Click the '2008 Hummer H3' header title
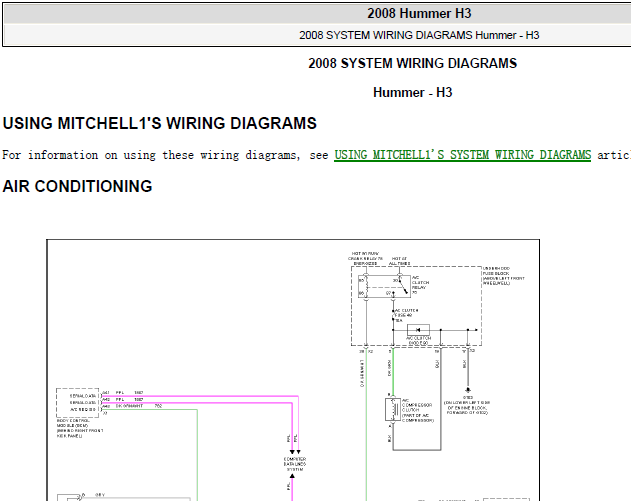631x501 pixels. coord(419,13)
